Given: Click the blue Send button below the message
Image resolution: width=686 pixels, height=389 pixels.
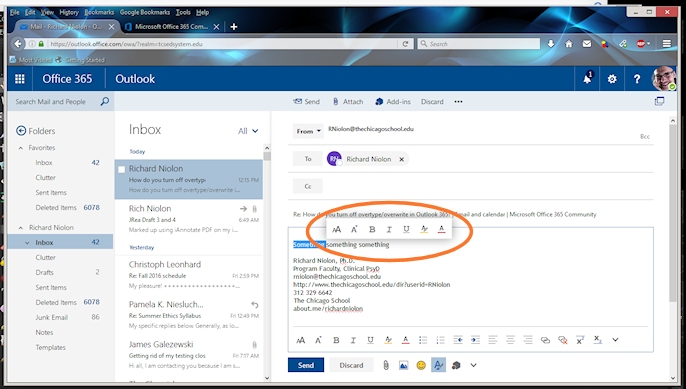Looking at the screenshot, I should [306, 365].
